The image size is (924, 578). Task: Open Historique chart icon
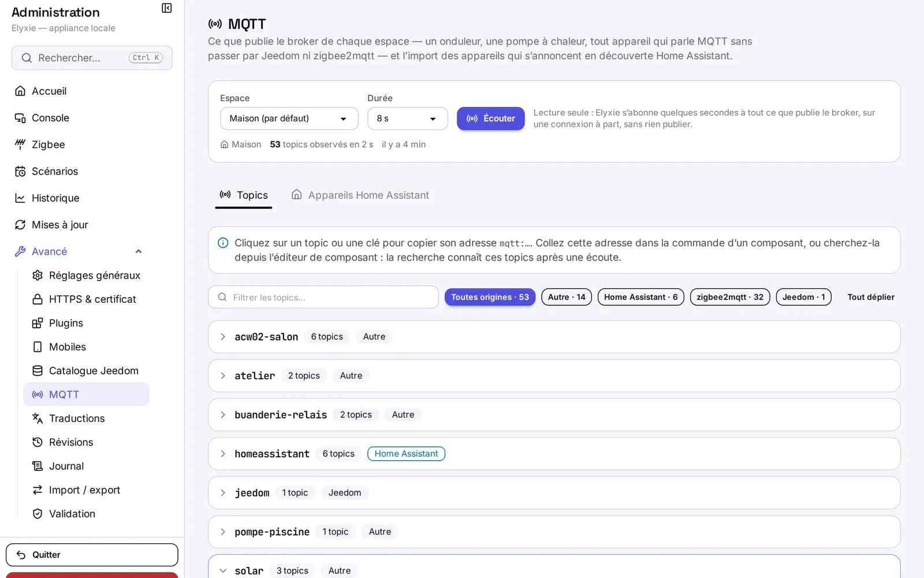[20, 198]
